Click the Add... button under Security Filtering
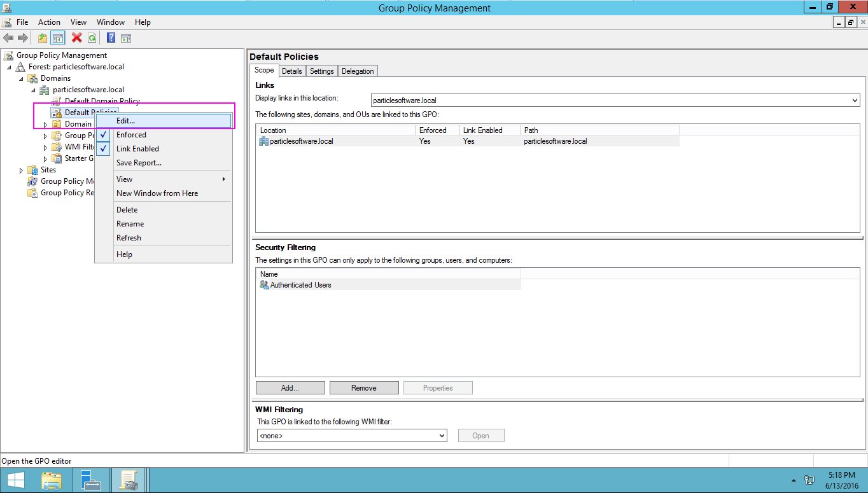The image size is (868, 493). (290, 388)
